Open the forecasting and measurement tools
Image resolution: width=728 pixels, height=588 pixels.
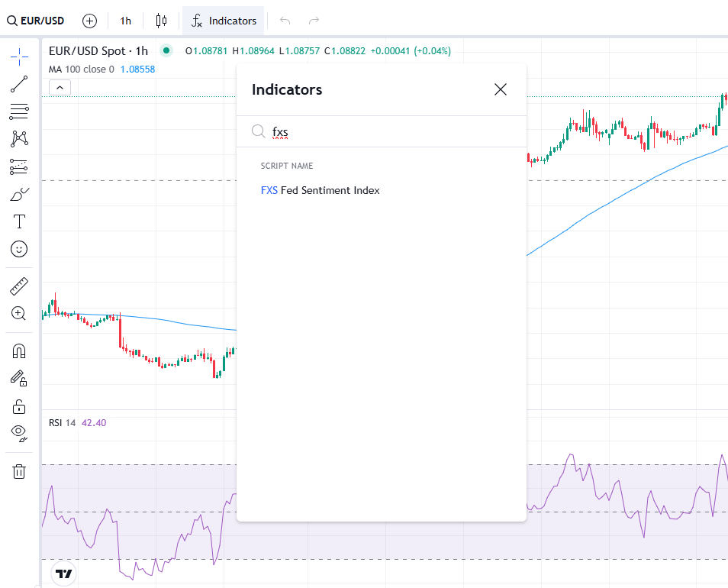[19, 166]
